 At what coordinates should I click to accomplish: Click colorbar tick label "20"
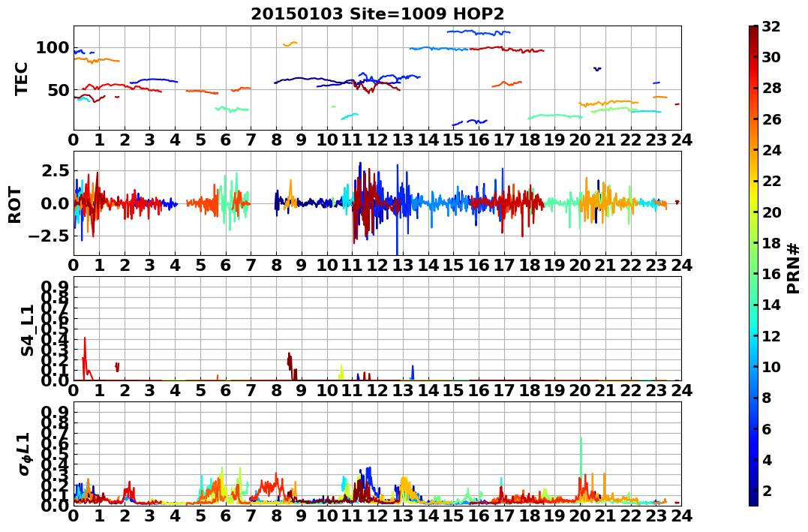771,212
